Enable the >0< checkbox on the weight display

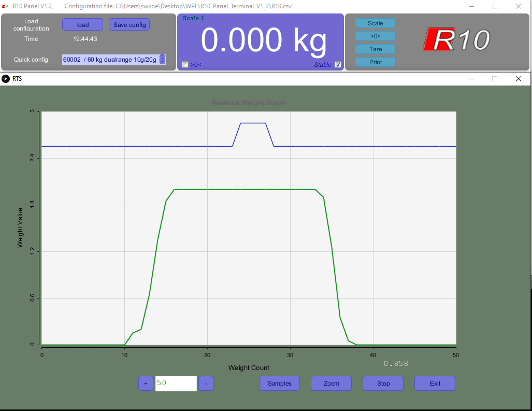pos(185,64)
